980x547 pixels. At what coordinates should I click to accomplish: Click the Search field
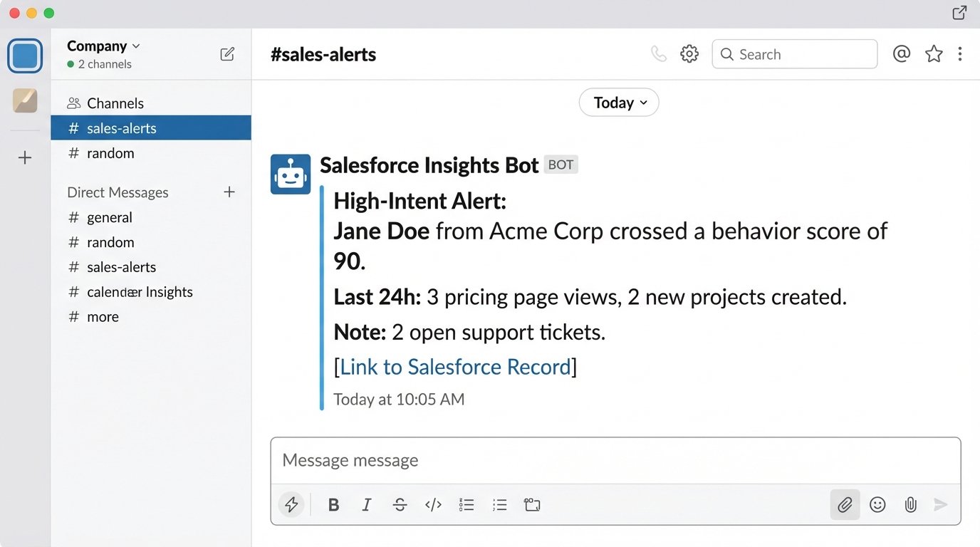tap(794, 54)
